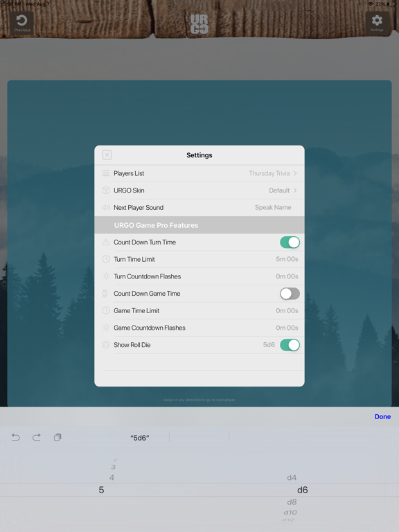The width and height of the screenshot is (399, 532).
Task: Close the Settings dialog with X
Action: (x=107, y=155)
